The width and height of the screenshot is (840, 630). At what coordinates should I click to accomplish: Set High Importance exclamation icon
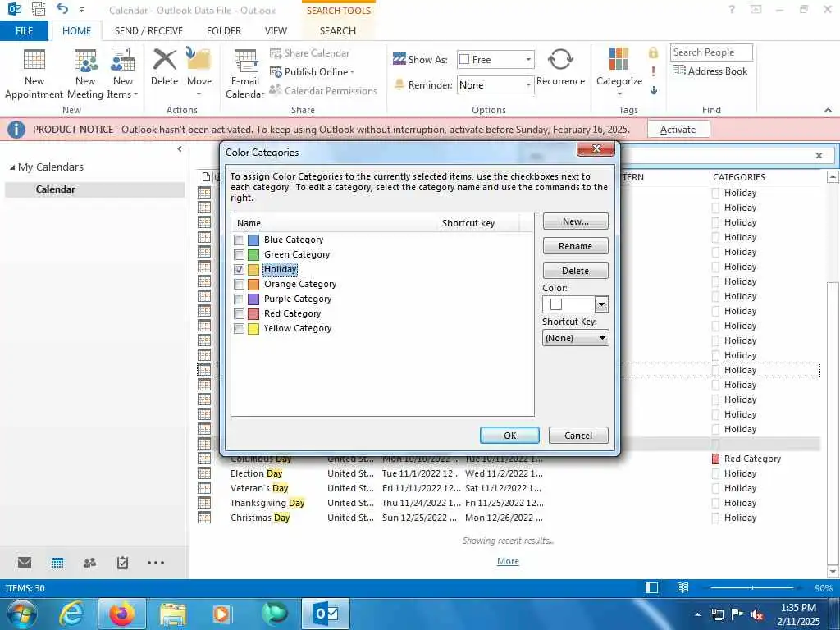pos(653,71)
